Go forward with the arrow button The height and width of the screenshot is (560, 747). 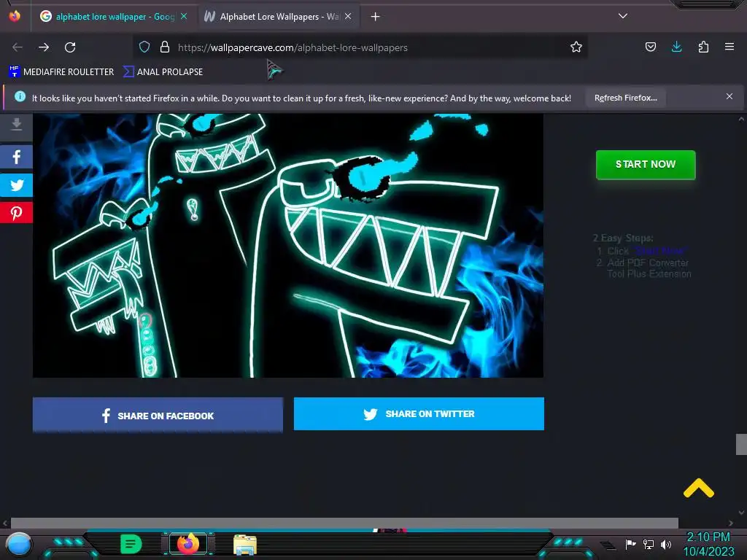click(44, 47)
